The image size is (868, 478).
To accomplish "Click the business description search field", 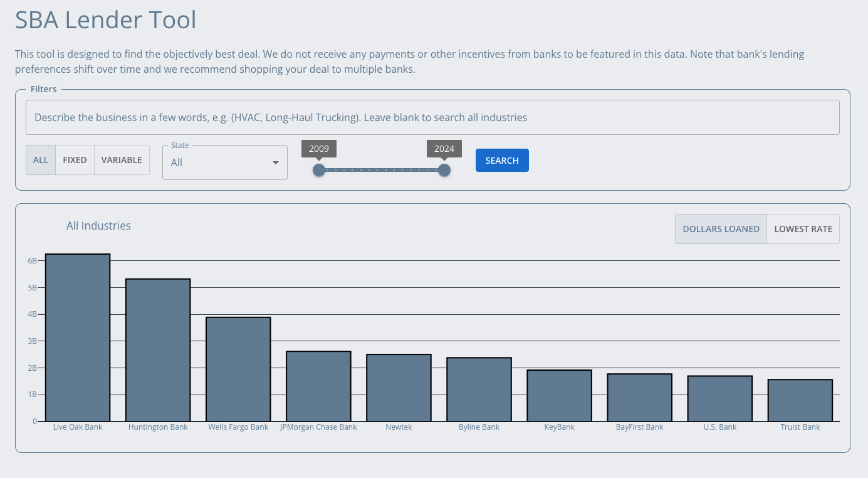I will [432, 117].
